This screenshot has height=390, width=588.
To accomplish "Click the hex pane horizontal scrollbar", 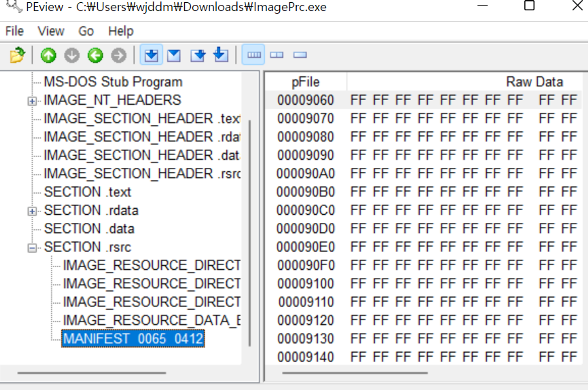I will pos(355,373).
